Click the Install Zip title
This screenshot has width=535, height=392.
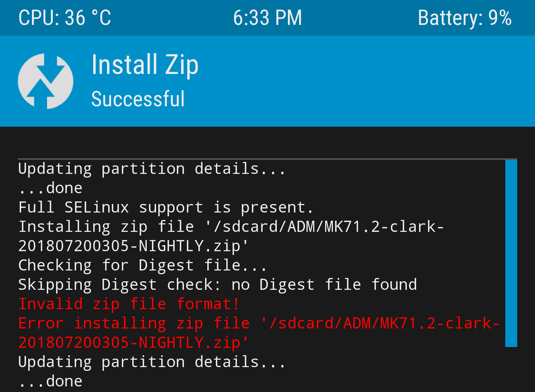pyautogui.click(x=145, y=65)
